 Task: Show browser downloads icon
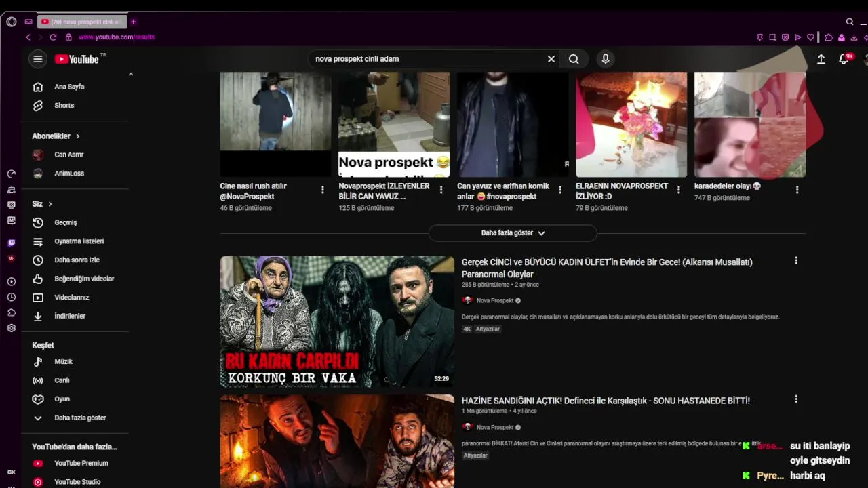pos(854,37)
